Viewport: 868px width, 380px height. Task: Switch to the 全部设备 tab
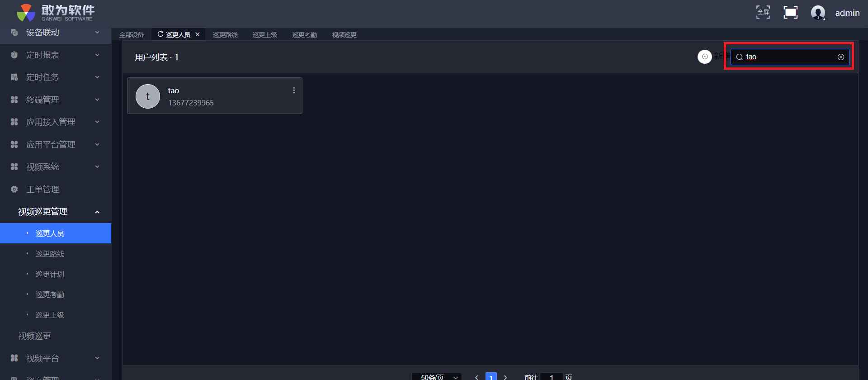pos(132,35)
